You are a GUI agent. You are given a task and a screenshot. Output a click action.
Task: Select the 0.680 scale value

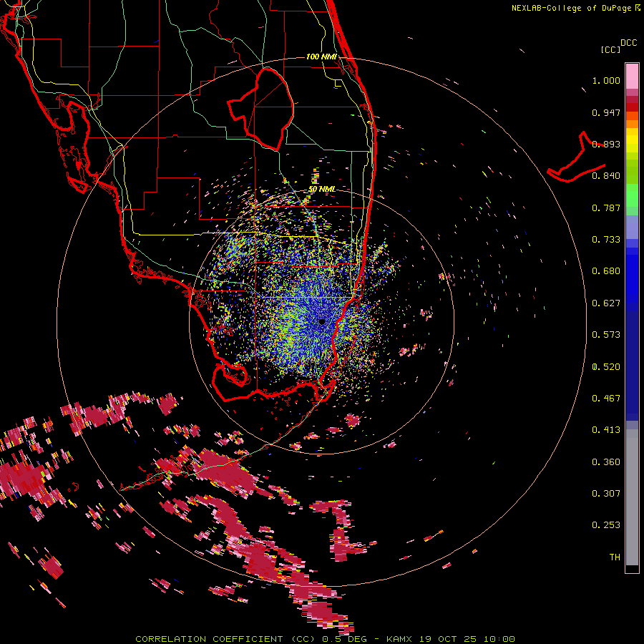coord(606,271)
